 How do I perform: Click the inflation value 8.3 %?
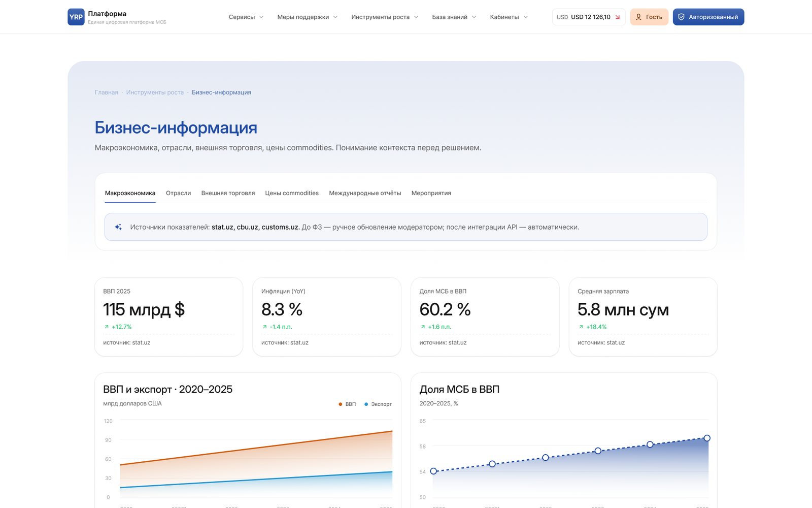click(282, 309)
